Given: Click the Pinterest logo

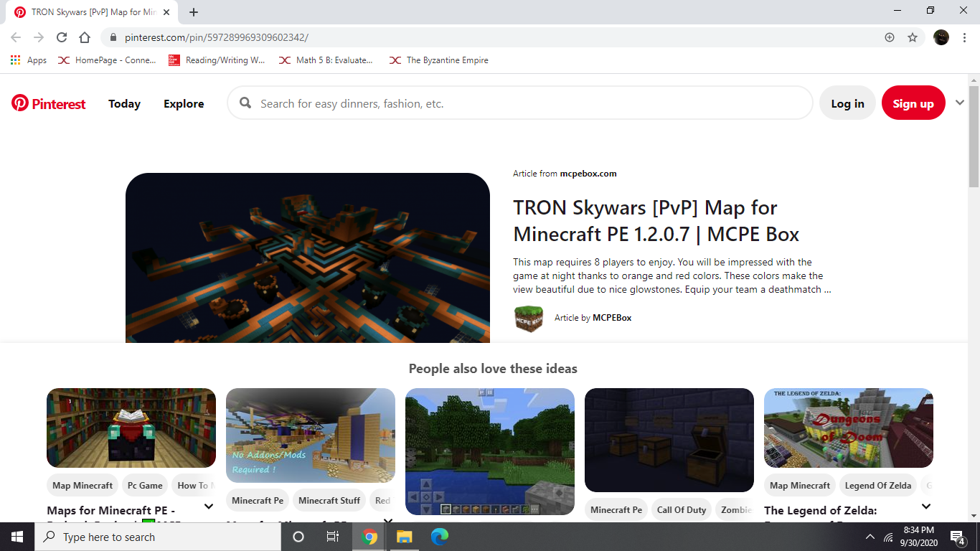Looking at the screenshot, I should click(48, 103).
